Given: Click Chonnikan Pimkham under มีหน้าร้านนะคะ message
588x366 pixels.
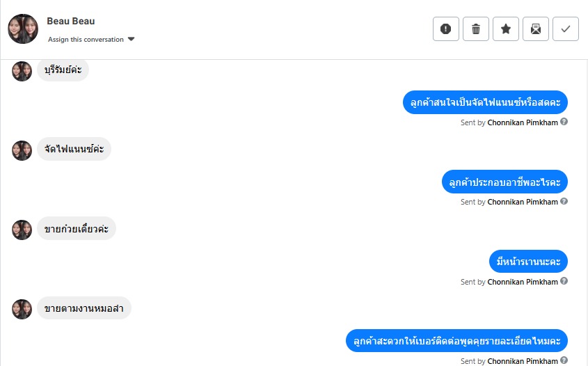Looking at the screenshot, I should coord(523,283).
